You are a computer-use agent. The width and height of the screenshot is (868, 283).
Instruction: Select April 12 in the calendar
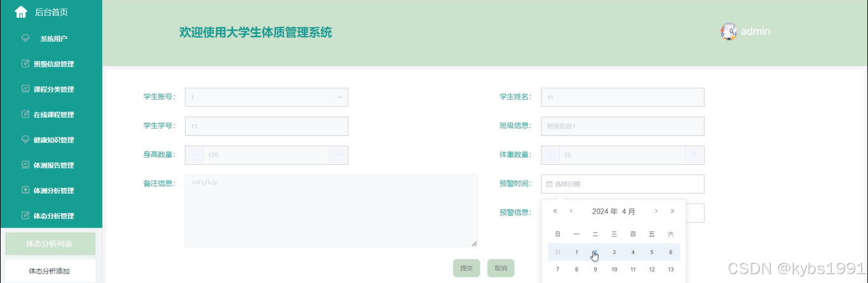pyautogui.click(x=651, y=270)
